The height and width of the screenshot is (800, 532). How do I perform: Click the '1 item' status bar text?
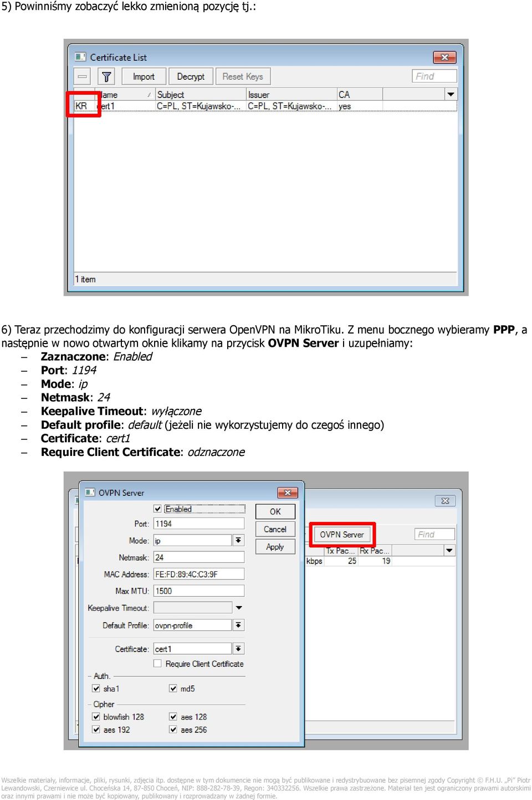pyautogui.click(x=85, y=279)
